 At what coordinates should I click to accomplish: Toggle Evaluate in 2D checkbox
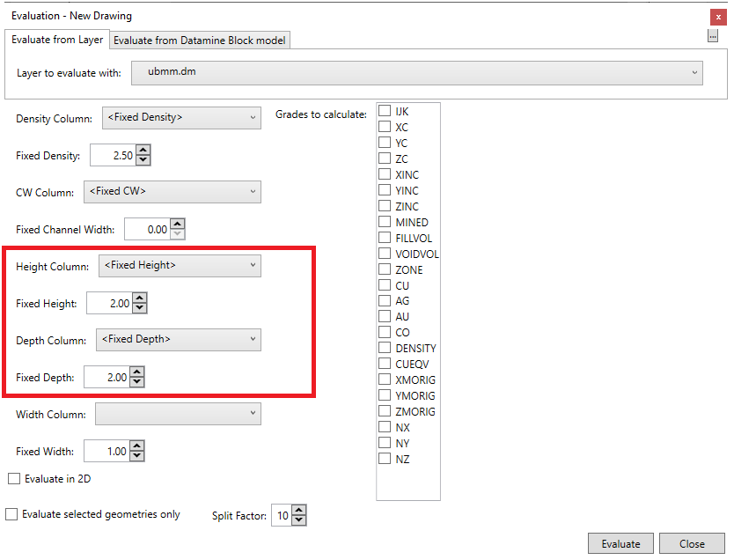[14, 479]
